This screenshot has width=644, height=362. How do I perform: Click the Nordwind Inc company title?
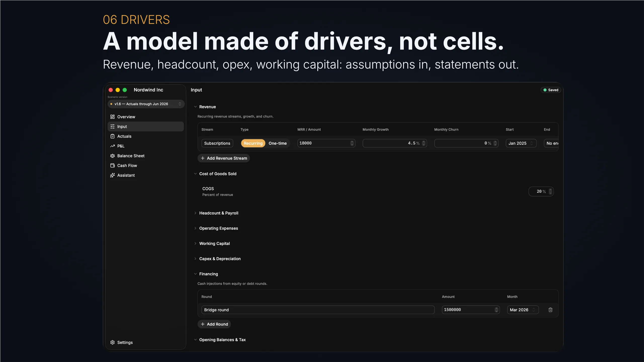148,90
